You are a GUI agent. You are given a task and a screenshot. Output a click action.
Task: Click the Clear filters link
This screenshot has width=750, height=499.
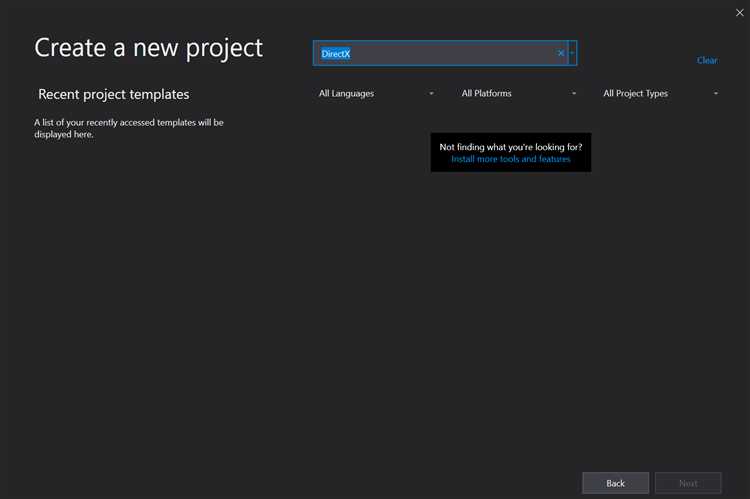tap(706, 60)
